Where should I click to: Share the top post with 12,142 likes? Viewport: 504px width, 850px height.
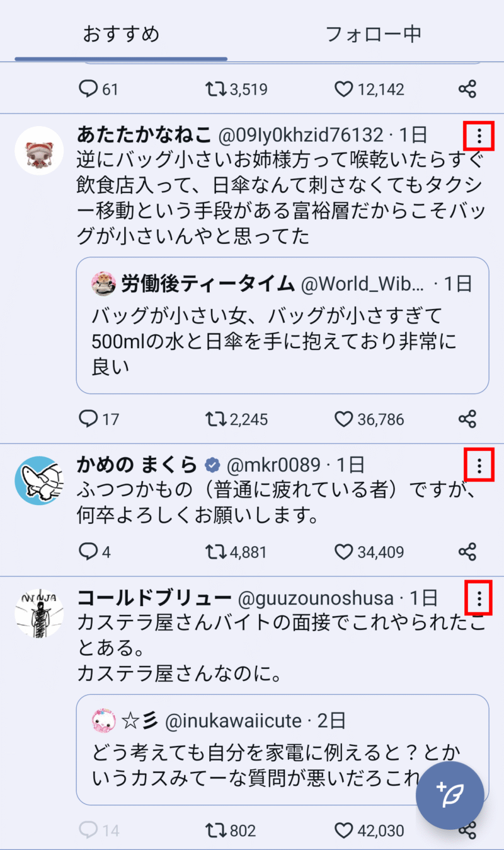[x=467, y=89]
